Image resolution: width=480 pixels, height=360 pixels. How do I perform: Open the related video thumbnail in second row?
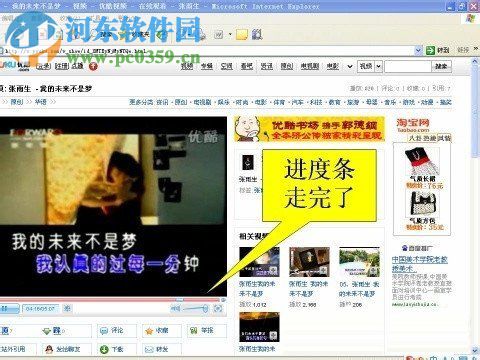pos(259,327)
